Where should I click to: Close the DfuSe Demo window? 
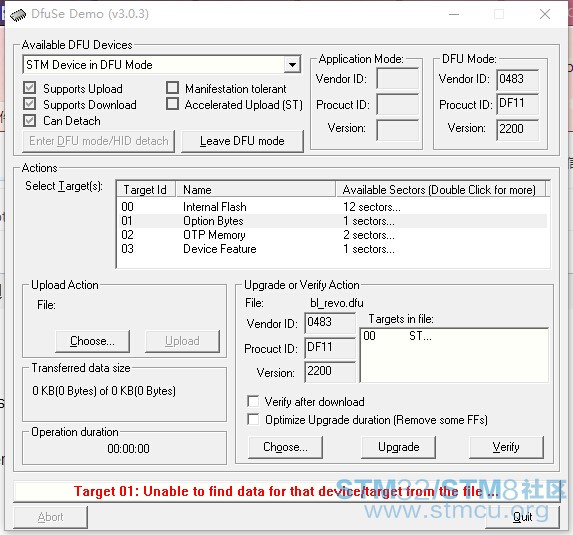[x=545, y=14]
